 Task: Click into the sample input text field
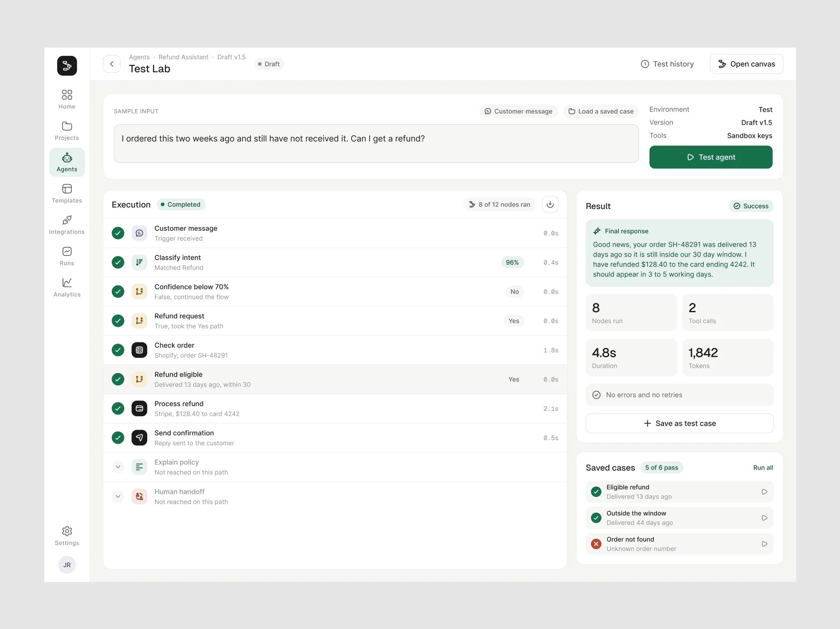[x=376, y=144]
